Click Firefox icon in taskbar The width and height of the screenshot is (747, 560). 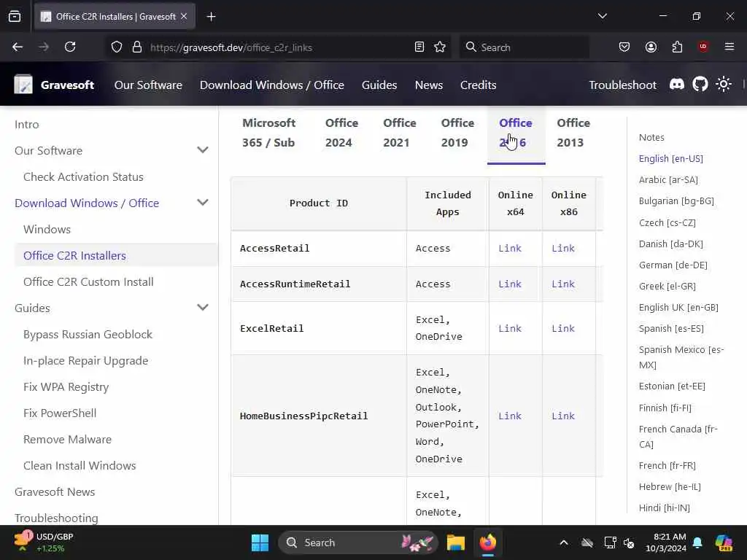click(x=488, y=542)
